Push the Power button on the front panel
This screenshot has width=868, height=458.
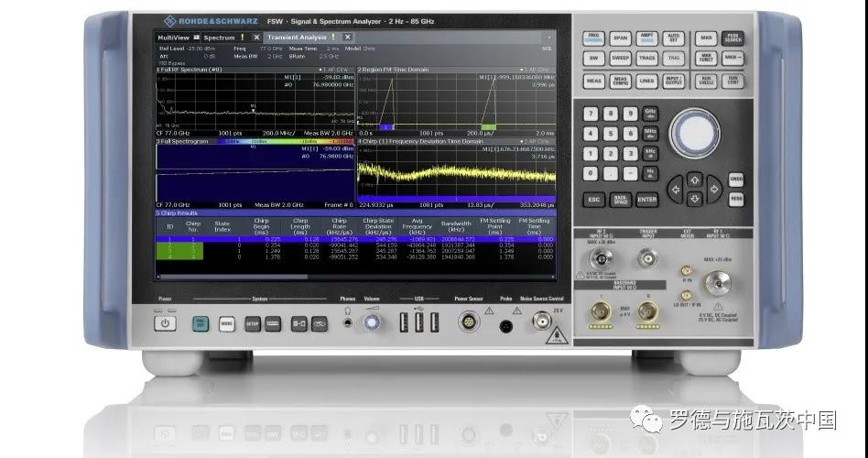pos(165,323)
